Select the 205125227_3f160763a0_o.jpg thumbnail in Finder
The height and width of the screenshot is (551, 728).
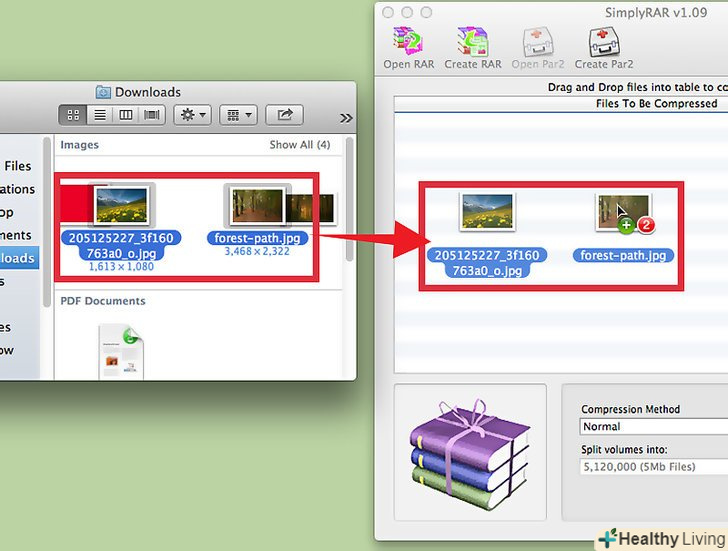pyautogui.click(x=122, y=205)
